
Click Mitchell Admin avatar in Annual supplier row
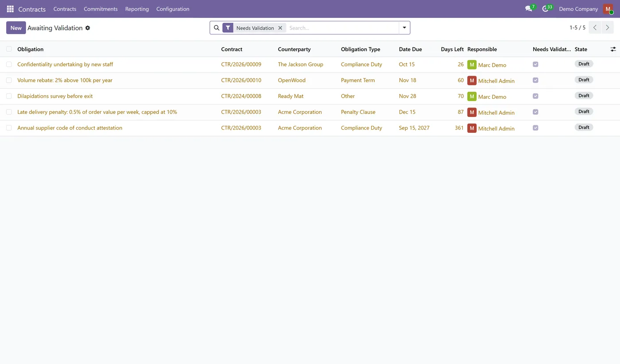[x=472, y=128]
